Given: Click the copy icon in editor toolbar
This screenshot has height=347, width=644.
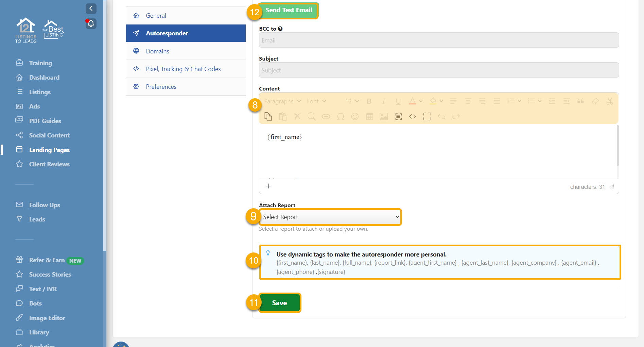Looking at the screenshot, I should click(268, 117).
